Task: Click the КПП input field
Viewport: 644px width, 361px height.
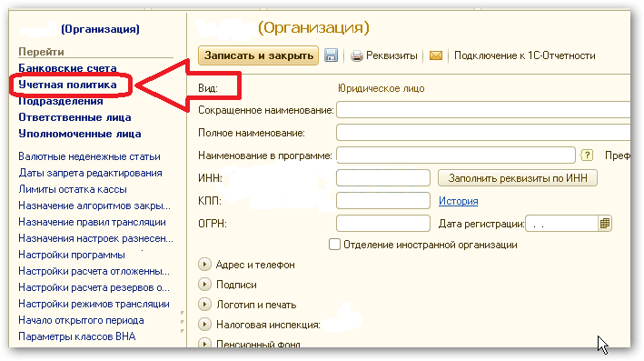Action: [382, 201]
